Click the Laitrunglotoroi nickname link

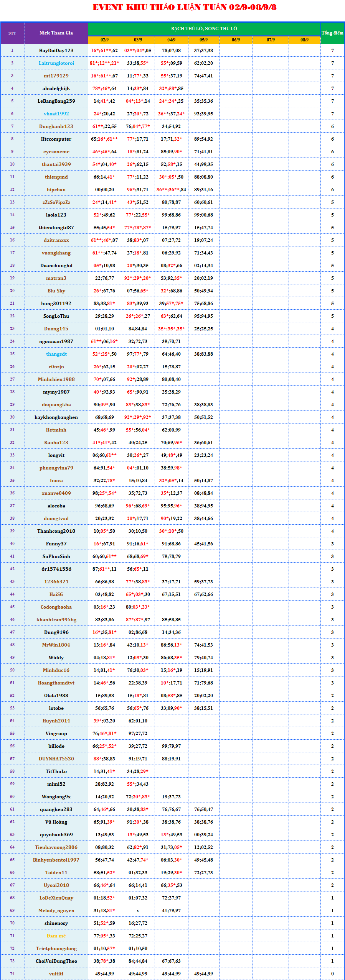[56, 63]
